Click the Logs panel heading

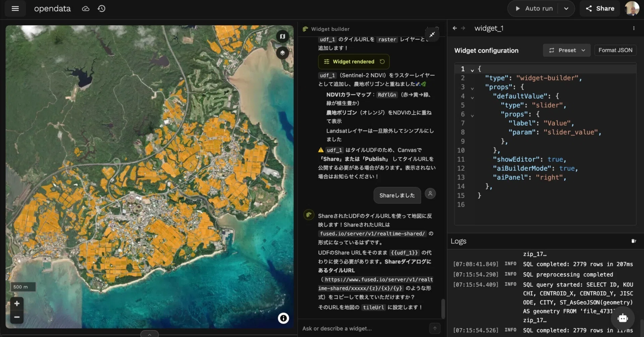pos(458,241)
